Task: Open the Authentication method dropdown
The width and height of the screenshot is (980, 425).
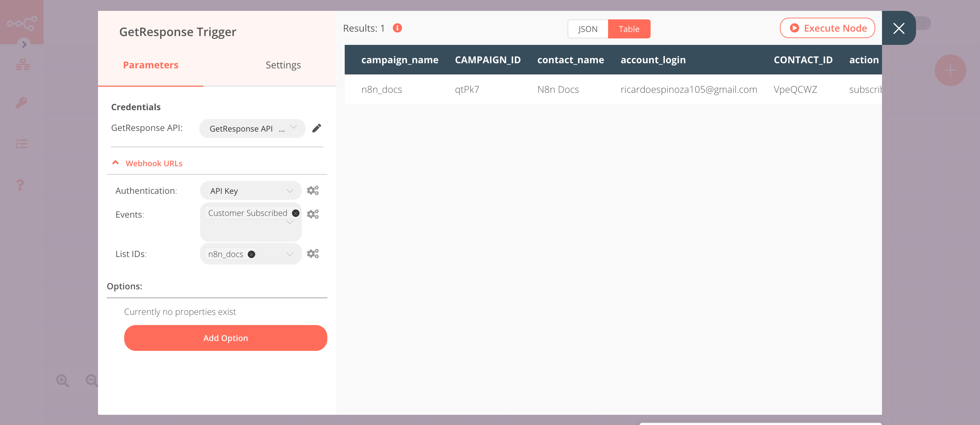Action: click(x=250, y=190)
